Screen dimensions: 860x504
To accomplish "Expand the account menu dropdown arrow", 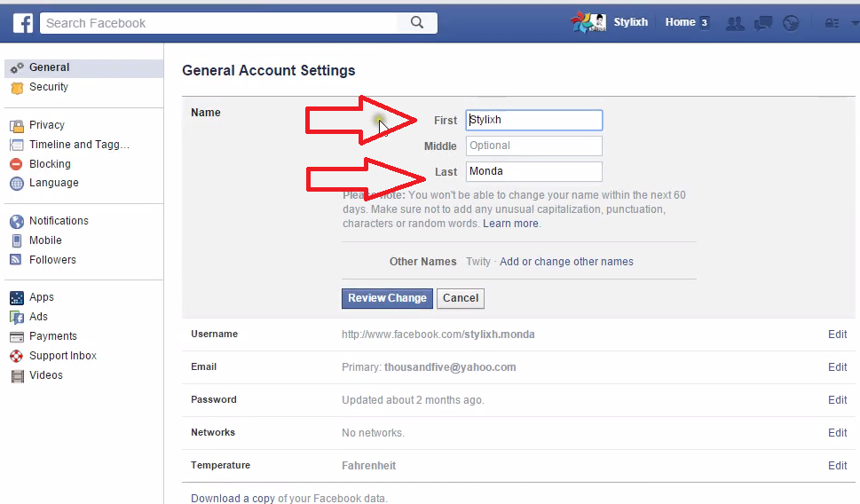I will click(855, 23).
